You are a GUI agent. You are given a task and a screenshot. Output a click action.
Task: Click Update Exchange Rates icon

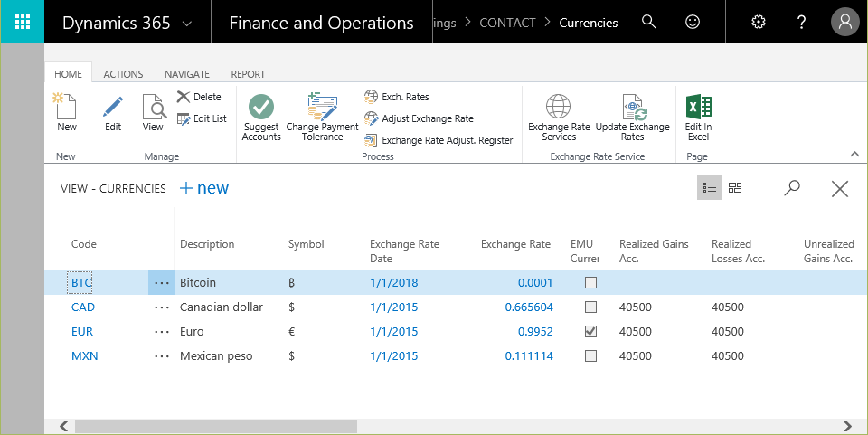[633, 106]
